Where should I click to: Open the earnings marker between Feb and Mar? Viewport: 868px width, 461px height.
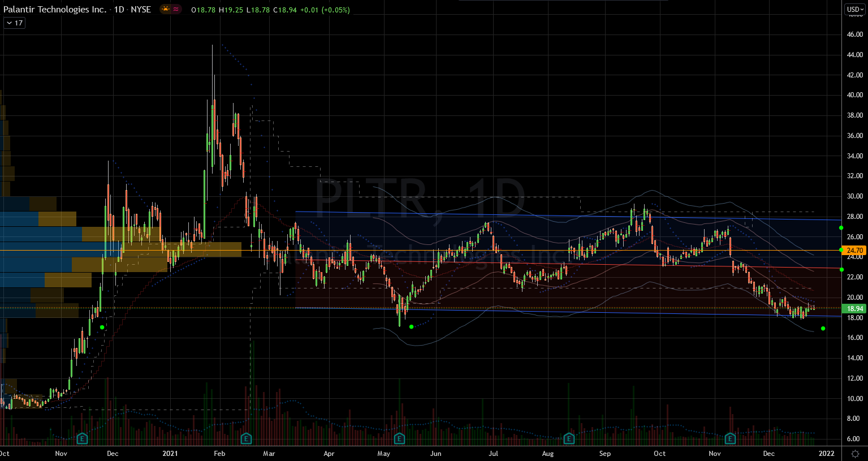[246, 438]
